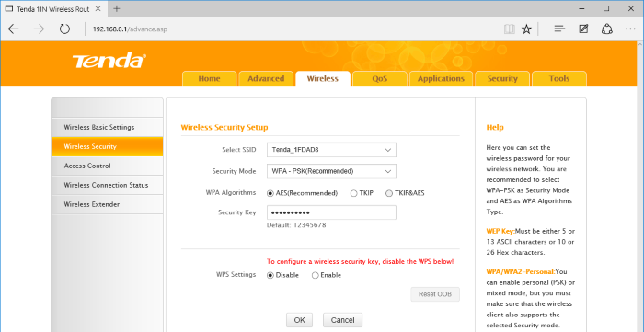The image size is (644, 332).
Task: Click the Security Mode label
Action: 234,171
